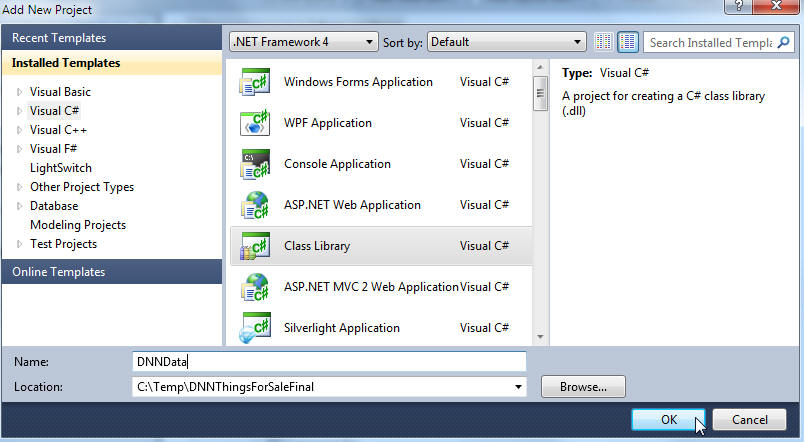Click the Browse... button

(x=583, y=387)
